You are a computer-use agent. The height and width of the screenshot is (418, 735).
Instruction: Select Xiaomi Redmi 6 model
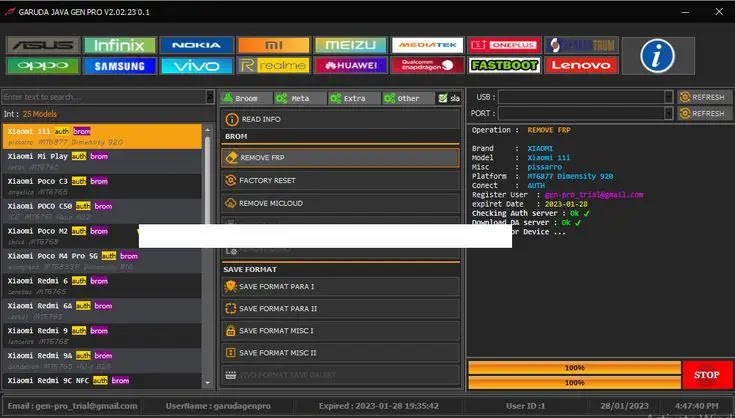click(x=102, y=286)
